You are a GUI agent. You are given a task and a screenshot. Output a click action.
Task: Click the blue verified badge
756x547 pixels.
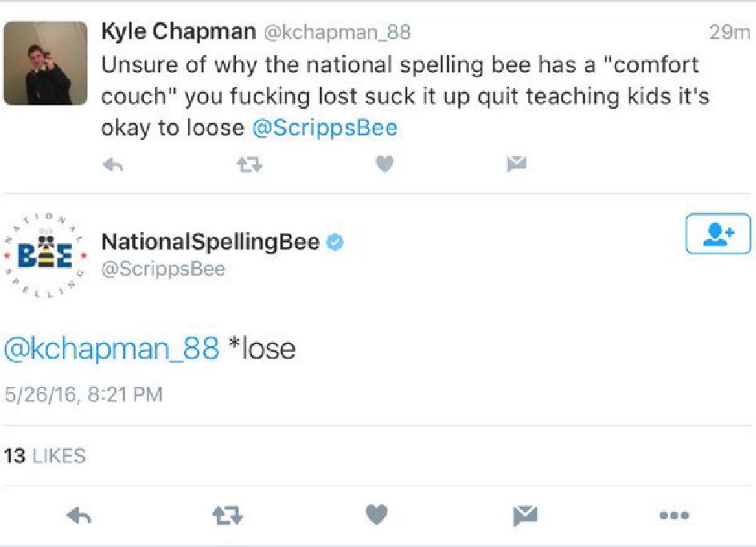coord(336,242)
